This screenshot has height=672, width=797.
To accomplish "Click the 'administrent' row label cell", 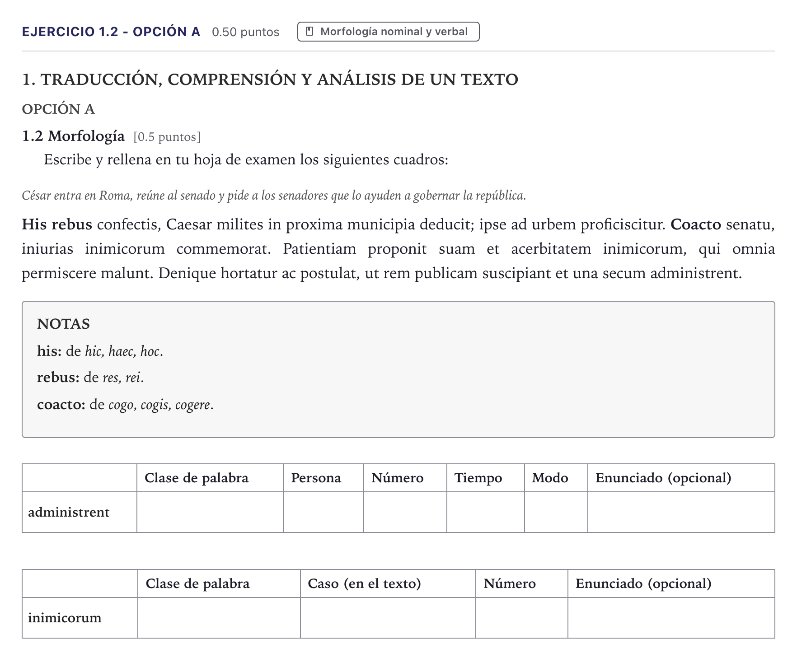I will [x=80, y=512].
